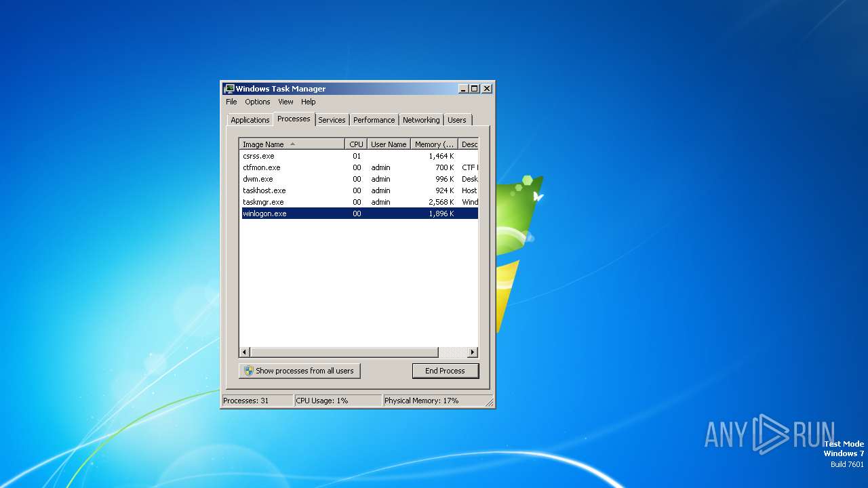This screenshot has height=488, width=868.
Task: Select the taskmgr.exe process
Action: [359, 202]
